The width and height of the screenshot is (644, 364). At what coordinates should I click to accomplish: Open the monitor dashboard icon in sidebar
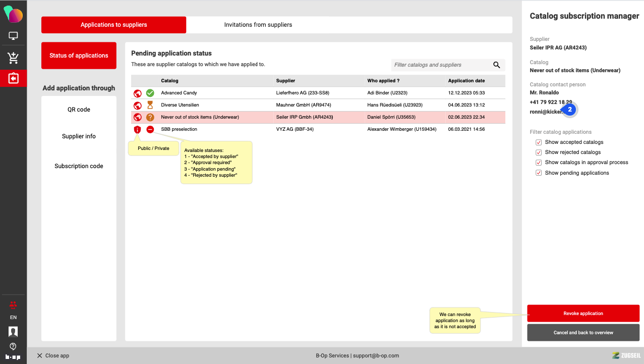pos(13,36)
